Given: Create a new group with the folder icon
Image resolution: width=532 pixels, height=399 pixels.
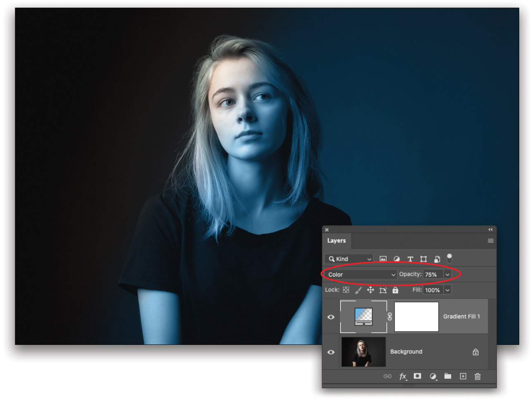Looking at the screenshot, I should [448, 376].
